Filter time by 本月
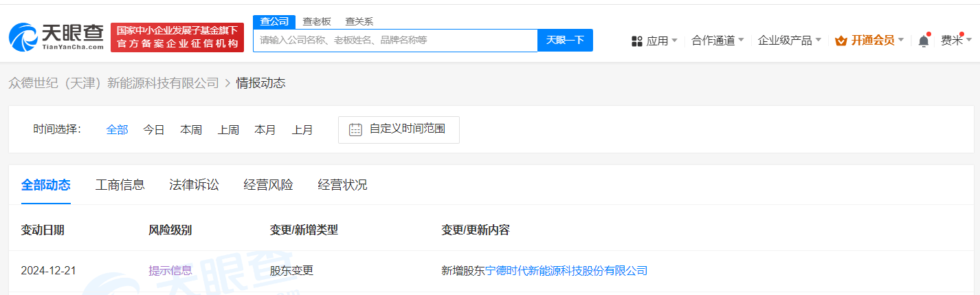 coord(265,129)
